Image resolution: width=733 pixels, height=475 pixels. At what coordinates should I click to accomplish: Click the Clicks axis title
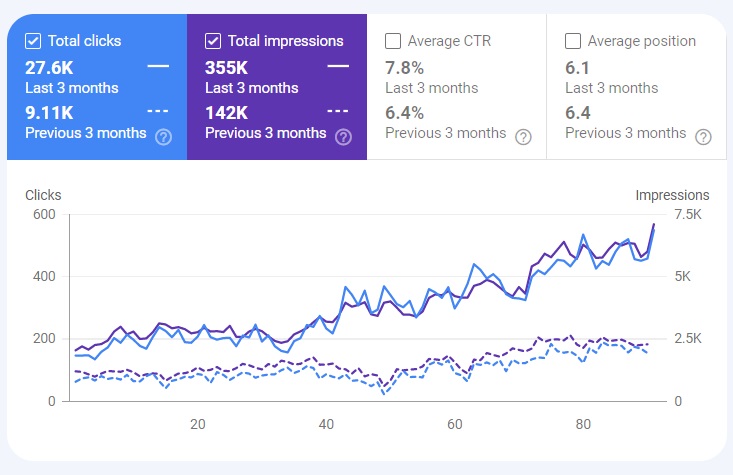[43, 195]
